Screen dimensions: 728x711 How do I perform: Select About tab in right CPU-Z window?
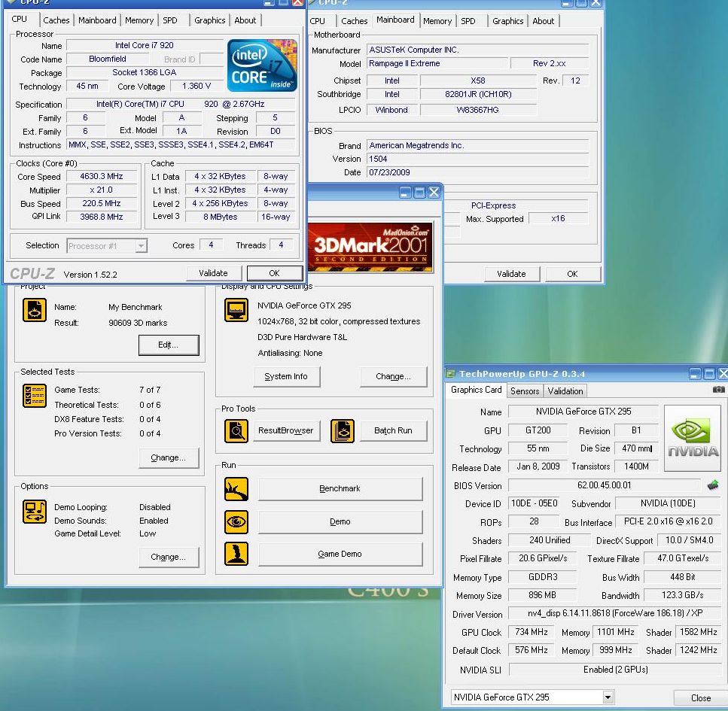(544, 21)
